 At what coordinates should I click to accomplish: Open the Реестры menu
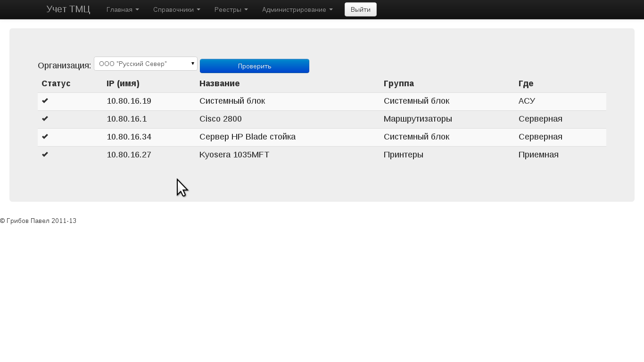pyautogui.click(x=231, y=9)
